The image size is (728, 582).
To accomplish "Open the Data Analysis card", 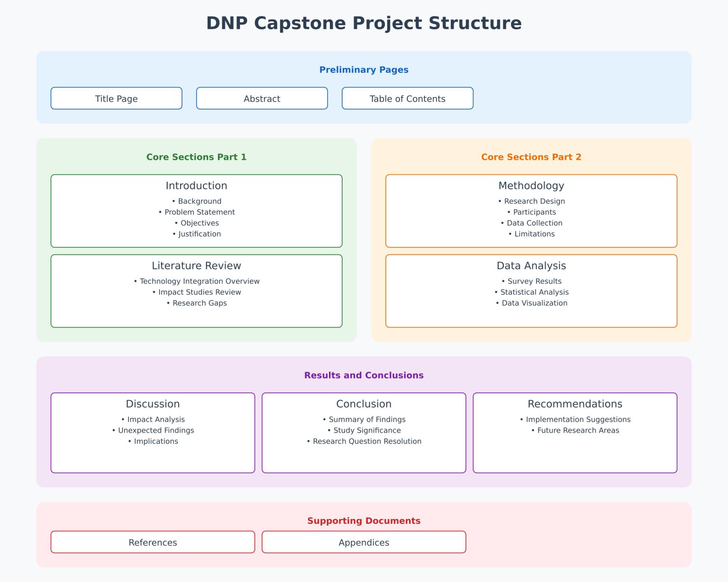I will pyautogui.click(x=531, y=291).
